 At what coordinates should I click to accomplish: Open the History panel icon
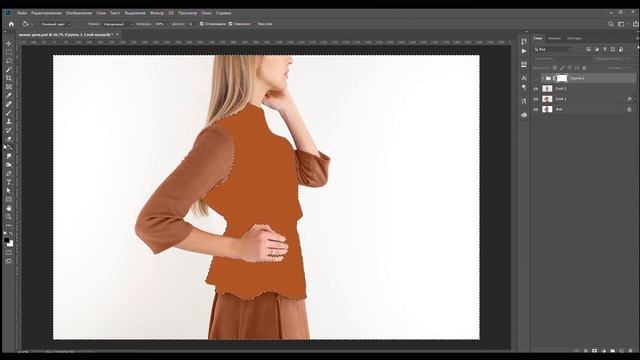[524, 41]
